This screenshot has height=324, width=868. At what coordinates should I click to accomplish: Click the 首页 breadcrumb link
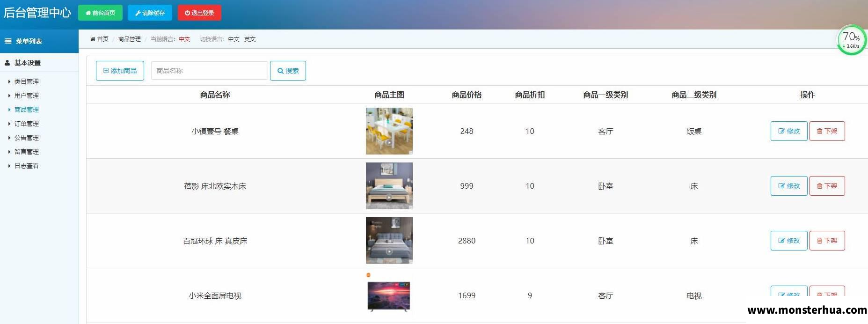coord(100,39)
